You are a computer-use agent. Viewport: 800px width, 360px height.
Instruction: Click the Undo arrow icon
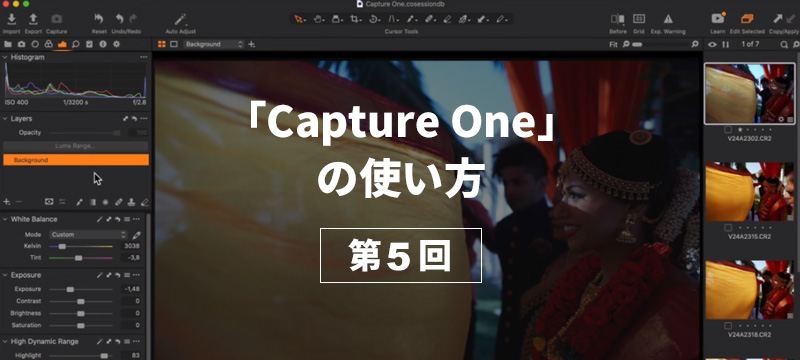[x=119, y=19]
